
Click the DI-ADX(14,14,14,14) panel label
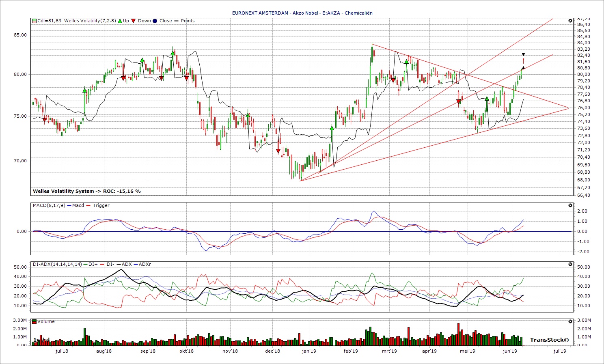(57, 264)
